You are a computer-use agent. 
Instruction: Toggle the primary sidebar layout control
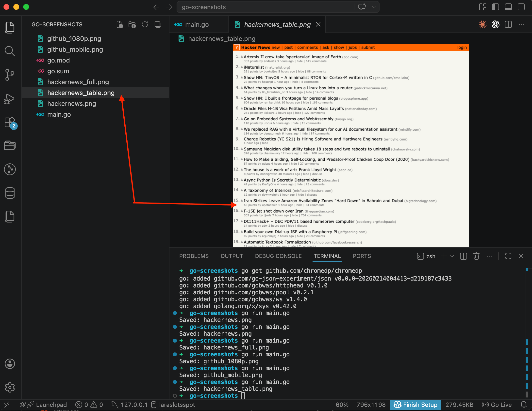[495, 7]
